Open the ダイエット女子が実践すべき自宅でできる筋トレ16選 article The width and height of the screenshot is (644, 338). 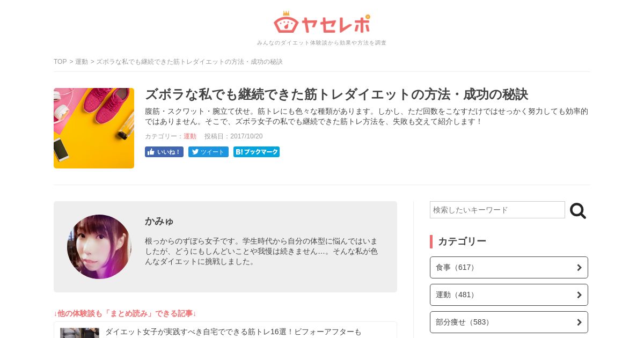(x=233, y=332)
